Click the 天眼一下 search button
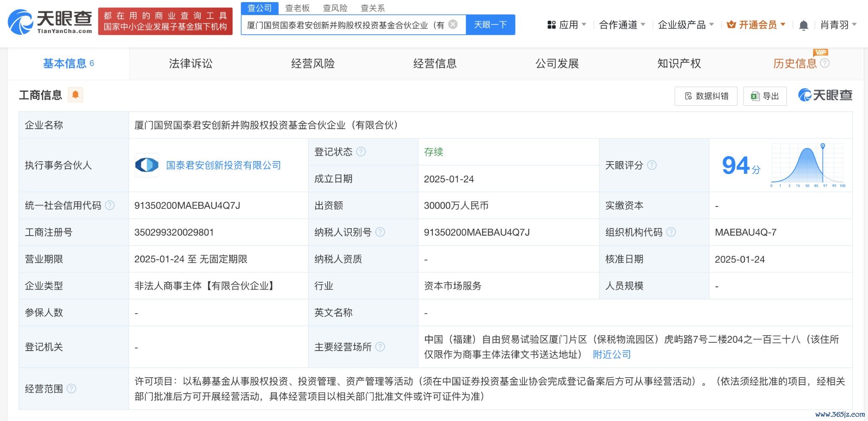Image resolution: width=868 pixels, height=421 pixels. click(x=490, y=25)
